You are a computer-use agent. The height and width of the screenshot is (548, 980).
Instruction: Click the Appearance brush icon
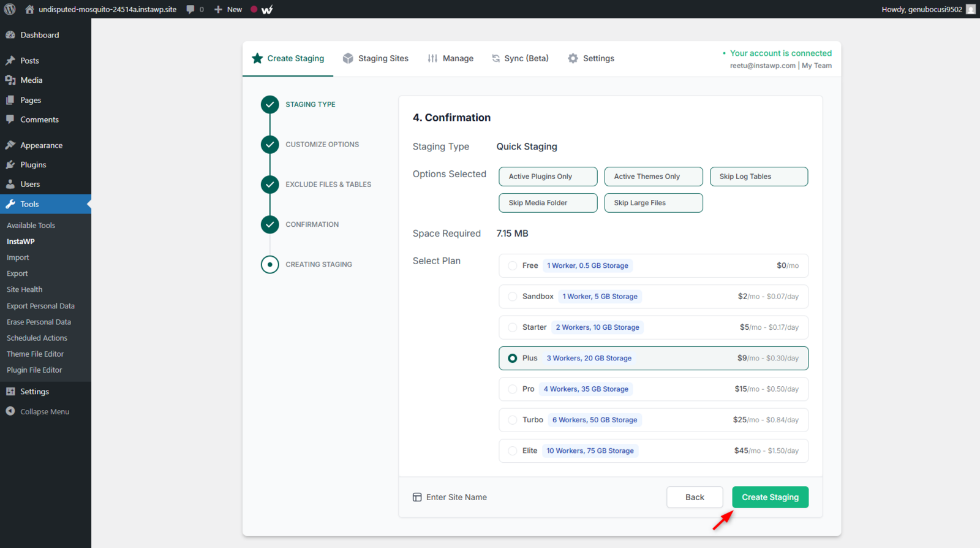(x=10, y=145)
